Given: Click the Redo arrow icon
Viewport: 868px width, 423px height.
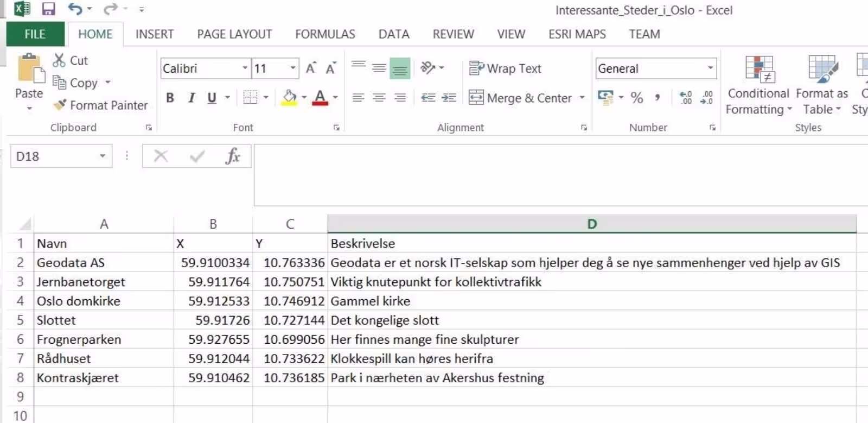Looking at the screenshot, I should pos(111,9).
